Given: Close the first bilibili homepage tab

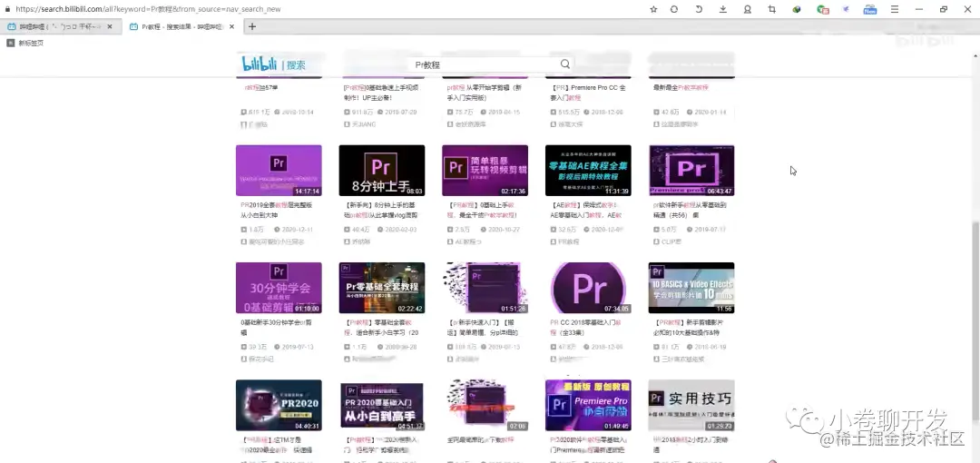Looking at the screenshot, I should (x=110, y=27).
